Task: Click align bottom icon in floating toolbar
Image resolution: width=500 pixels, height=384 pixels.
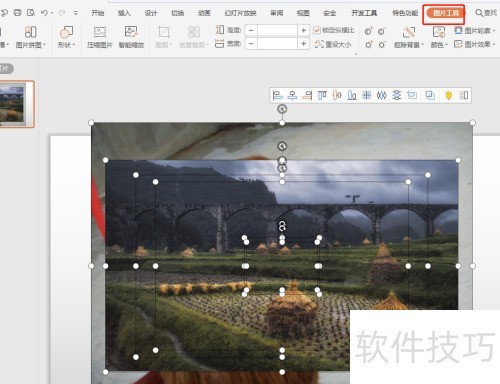Action: pyautogui.click(x=352, y=95)
